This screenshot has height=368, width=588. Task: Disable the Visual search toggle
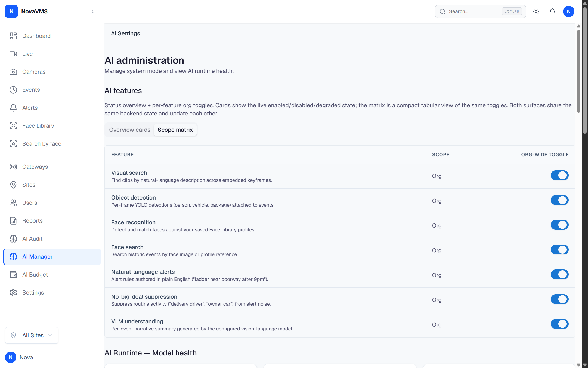pyautogui.click(x=560, y=176)
